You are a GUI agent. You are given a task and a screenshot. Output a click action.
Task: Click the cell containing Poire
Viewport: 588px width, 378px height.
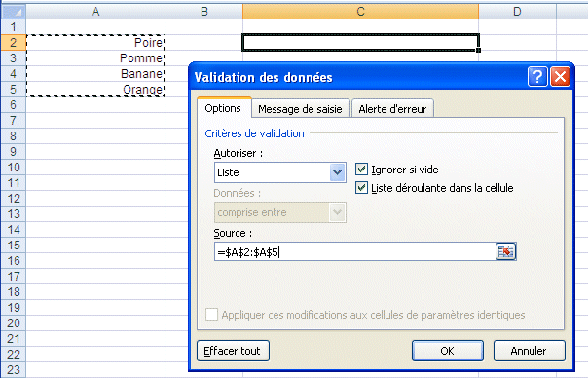95,43
